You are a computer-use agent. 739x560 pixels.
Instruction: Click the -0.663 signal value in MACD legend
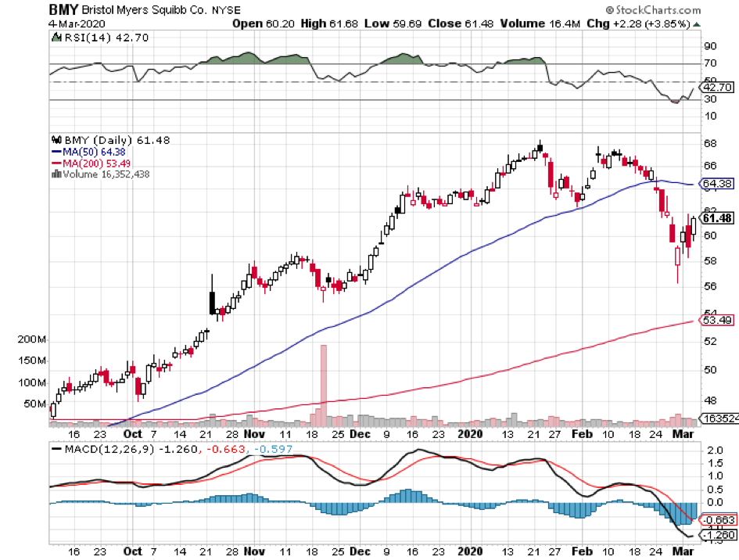pyautogui.click(x=226, y=449)
